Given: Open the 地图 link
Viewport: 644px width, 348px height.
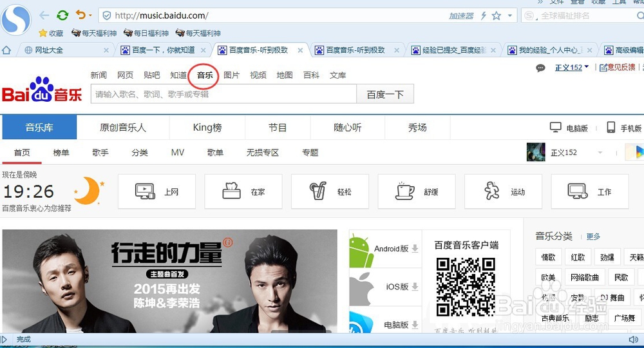Looking at the screenshot, I should click(x=285, y=75).
